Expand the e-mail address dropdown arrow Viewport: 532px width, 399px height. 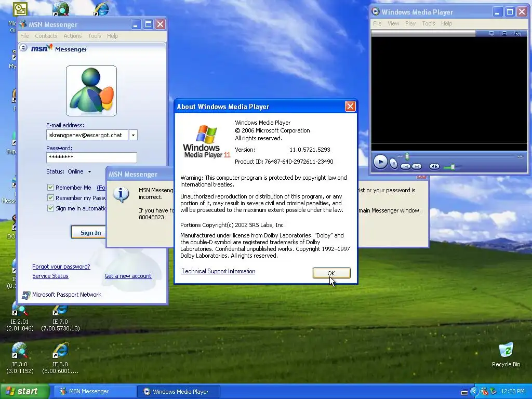click(133, 135)
